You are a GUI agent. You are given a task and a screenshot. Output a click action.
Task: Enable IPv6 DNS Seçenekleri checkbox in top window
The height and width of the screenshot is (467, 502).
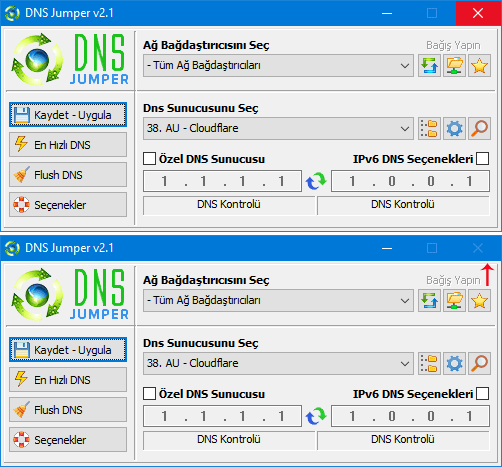(x=483, y=159)
